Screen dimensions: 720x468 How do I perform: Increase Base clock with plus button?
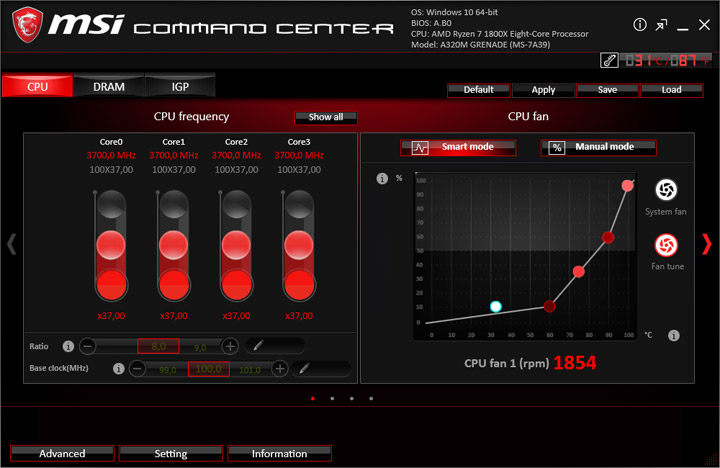point(280,368)
